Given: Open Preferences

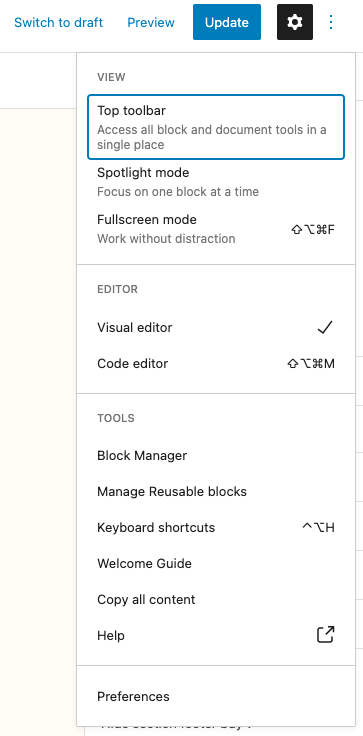Looking at the screenshot, I should [216, 696].
